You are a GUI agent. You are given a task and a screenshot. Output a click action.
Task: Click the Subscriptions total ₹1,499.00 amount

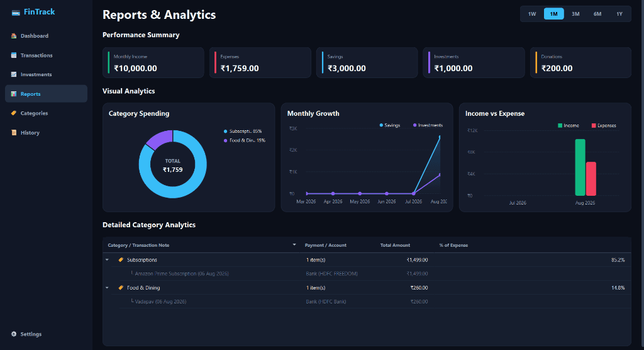coord(418,260)
